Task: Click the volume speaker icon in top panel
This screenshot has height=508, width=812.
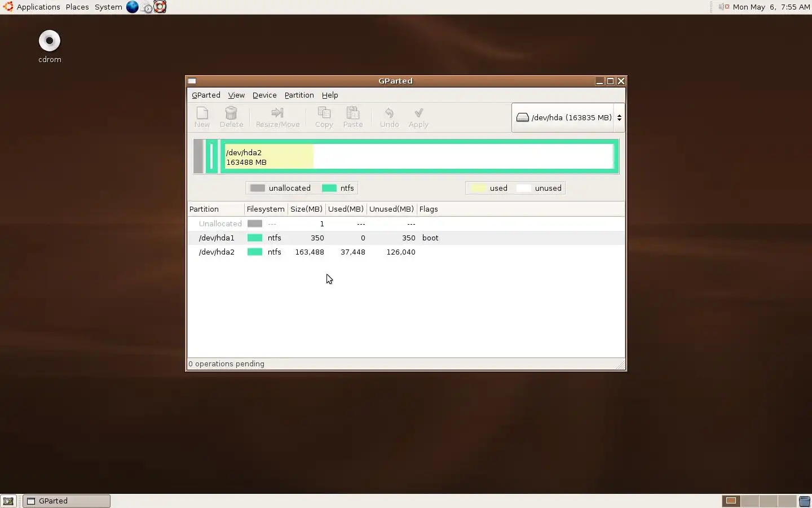Action: pos(723,7)
